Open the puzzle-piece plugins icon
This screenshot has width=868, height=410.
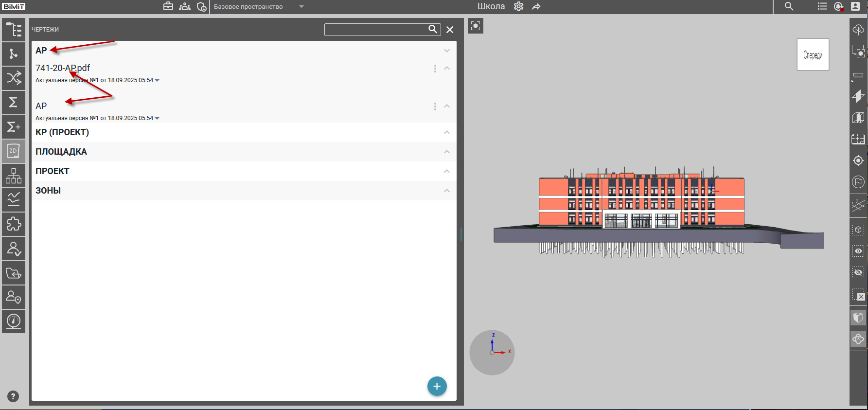pyautogui.click(x=14, y=224)
